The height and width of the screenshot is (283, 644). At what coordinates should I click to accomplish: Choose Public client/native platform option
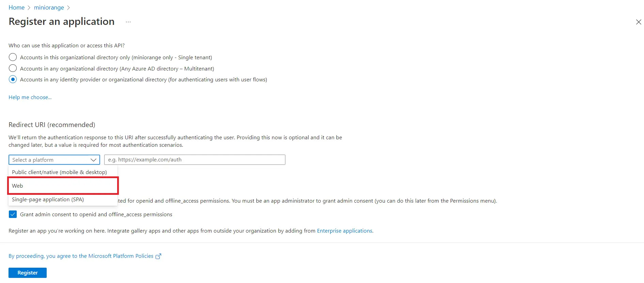[63, 172]
